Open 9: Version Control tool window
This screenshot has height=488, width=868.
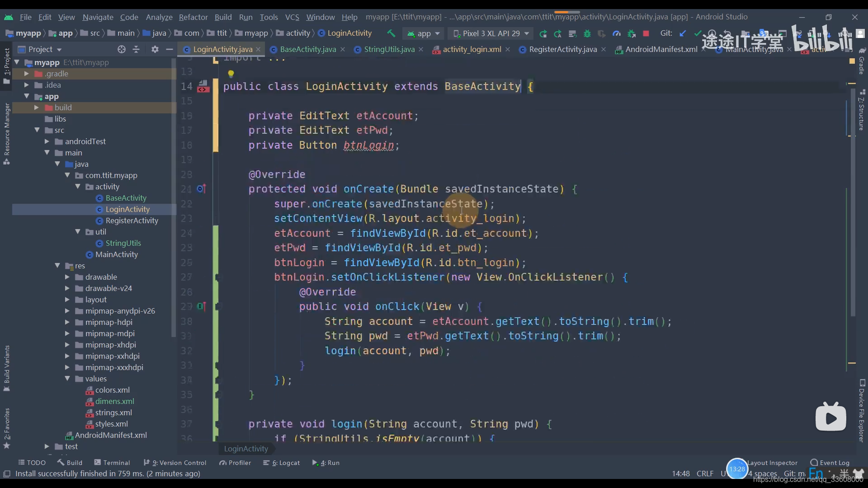click(175, 463)
